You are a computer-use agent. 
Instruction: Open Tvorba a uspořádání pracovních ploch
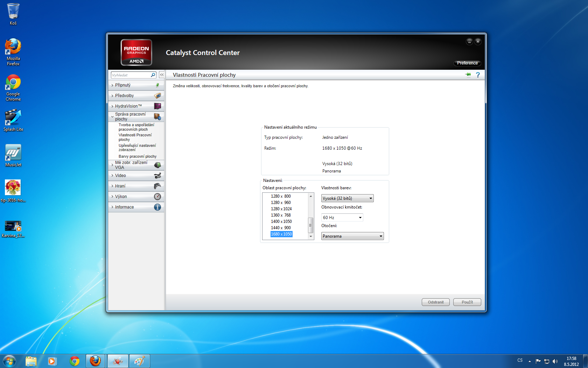136,127
